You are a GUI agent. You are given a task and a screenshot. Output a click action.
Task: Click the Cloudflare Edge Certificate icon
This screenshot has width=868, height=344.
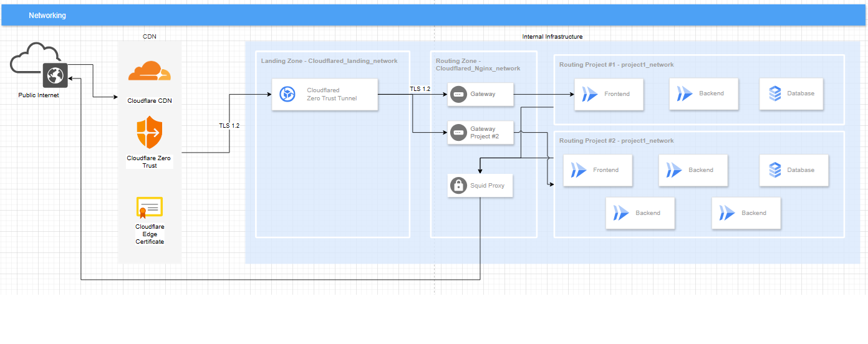coord(150,208)
